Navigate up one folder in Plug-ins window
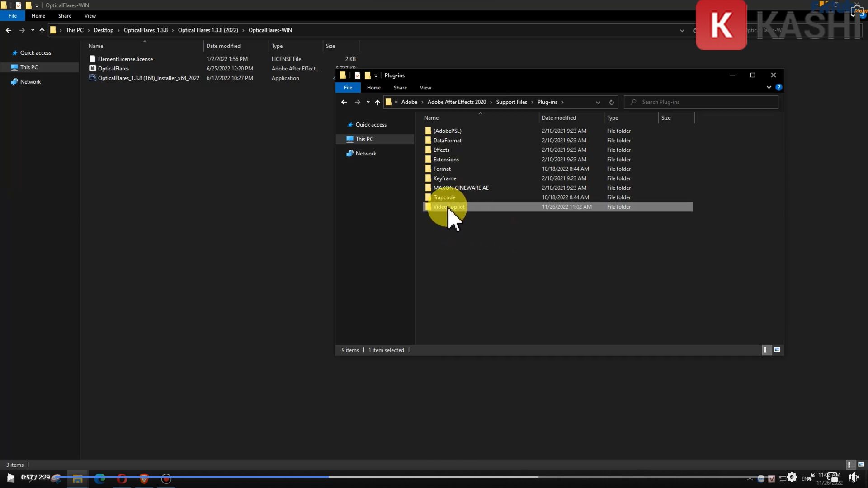Viewport: 868px width, 488px height. pos(377,102)
